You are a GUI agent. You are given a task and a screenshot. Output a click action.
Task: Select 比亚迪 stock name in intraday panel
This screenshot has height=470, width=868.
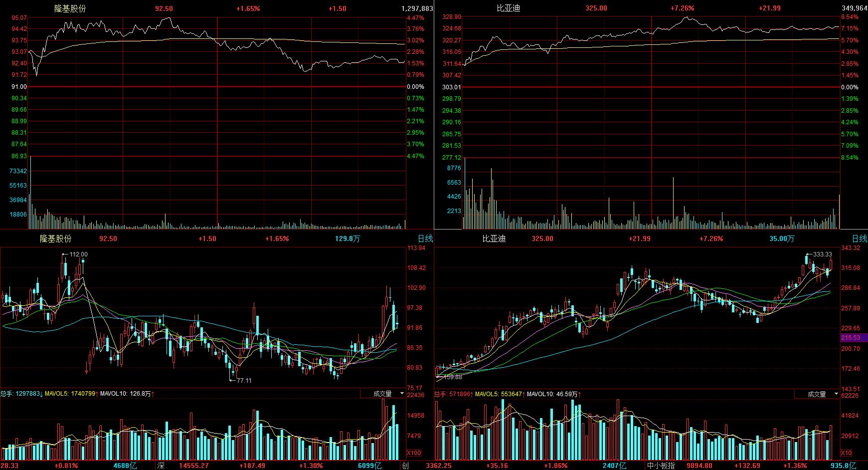pyautogui.click(x=508, y=8)
